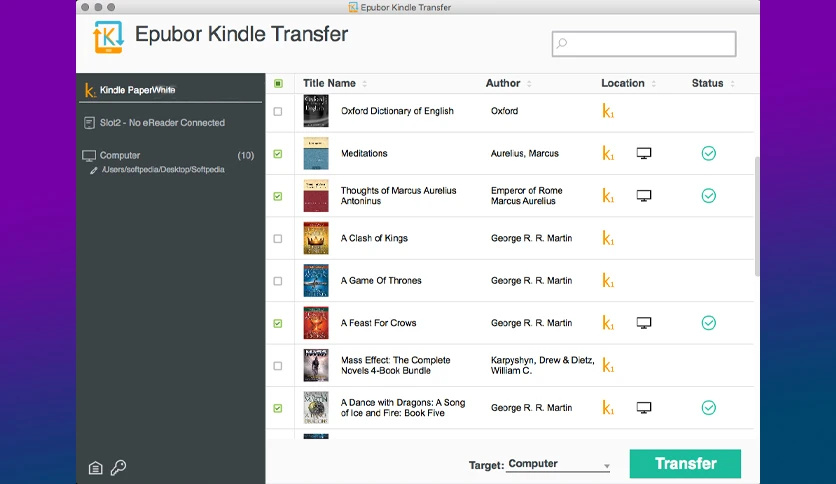Click the Author column header
Screen dimensions: 836x484
pos(503,83)
